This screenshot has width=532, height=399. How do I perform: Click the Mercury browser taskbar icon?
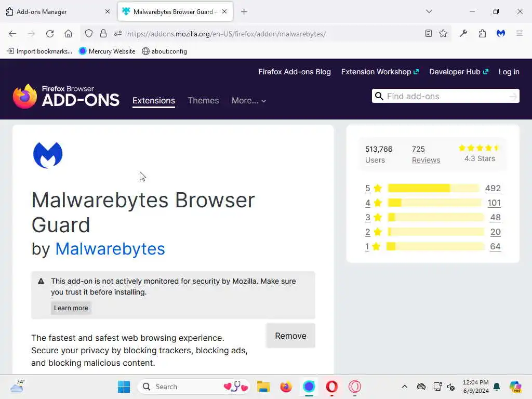coord(309,387)
